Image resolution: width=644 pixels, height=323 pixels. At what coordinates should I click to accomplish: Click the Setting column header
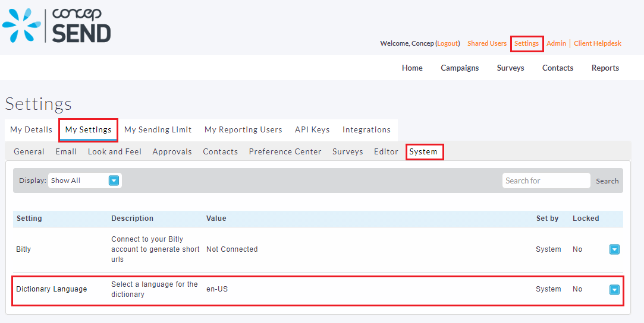coord(29,218)
